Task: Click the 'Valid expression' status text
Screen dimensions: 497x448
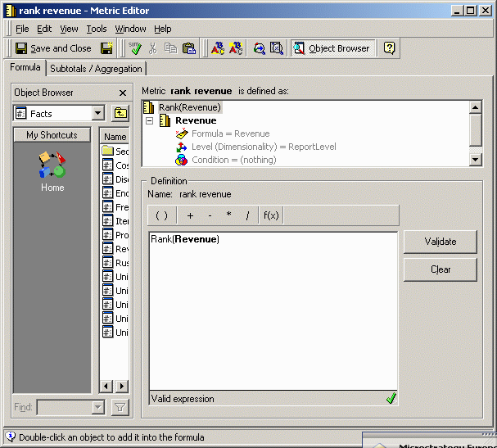Action: [183, 399]
